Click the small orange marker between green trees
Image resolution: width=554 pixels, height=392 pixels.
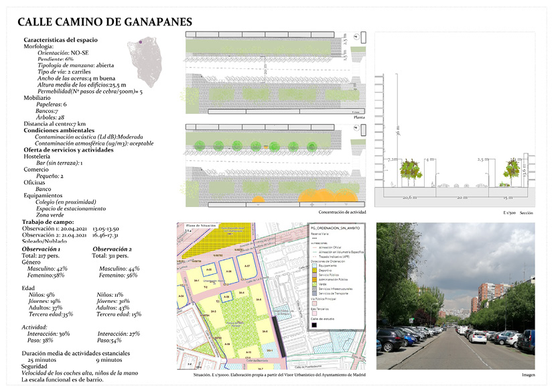(x=266, y=146)
